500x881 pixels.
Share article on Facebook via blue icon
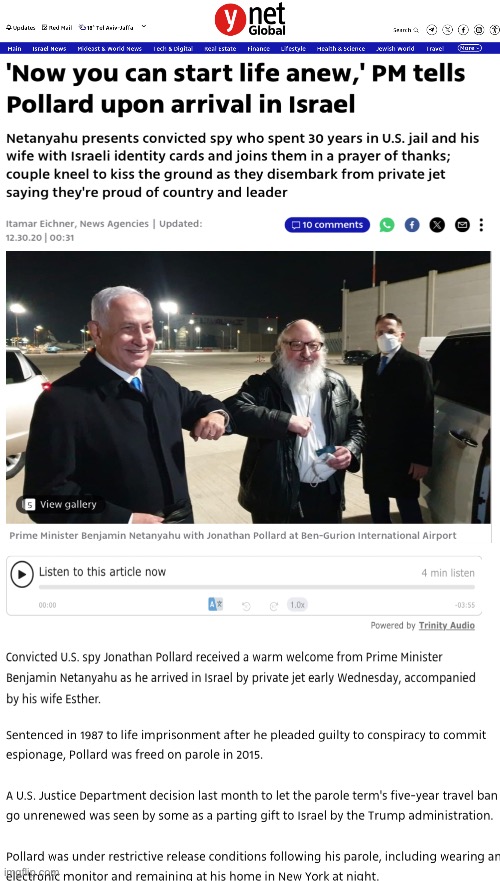click(x=412, y=225)
